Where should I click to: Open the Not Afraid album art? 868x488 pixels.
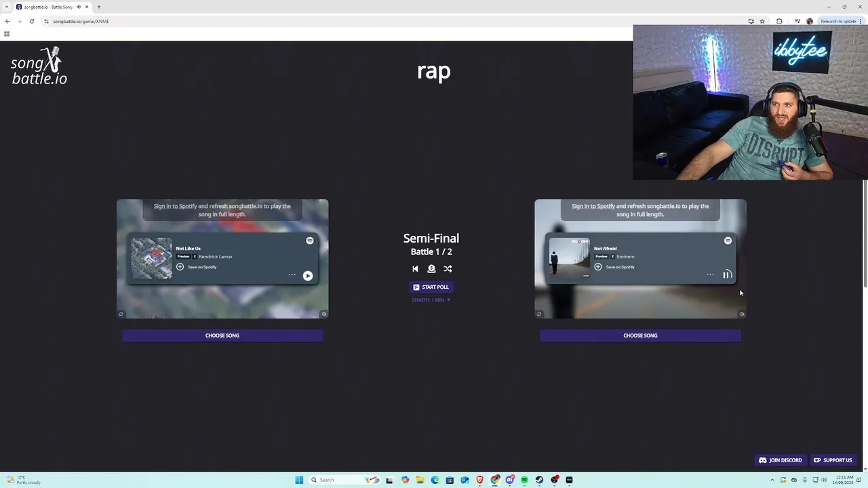click(570, 258)
